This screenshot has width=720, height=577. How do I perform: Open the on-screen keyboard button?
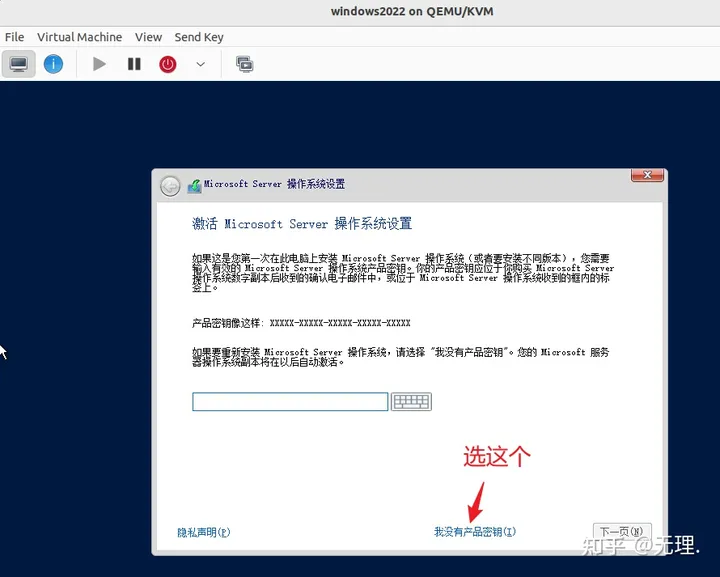tap(411, 402)
